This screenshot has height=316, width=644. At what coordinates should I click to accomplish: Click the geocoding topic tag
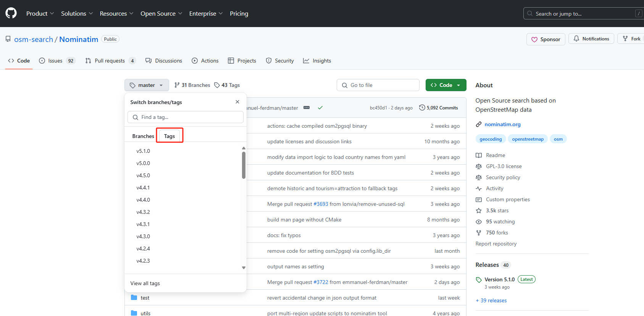click(x=491, y=139)
